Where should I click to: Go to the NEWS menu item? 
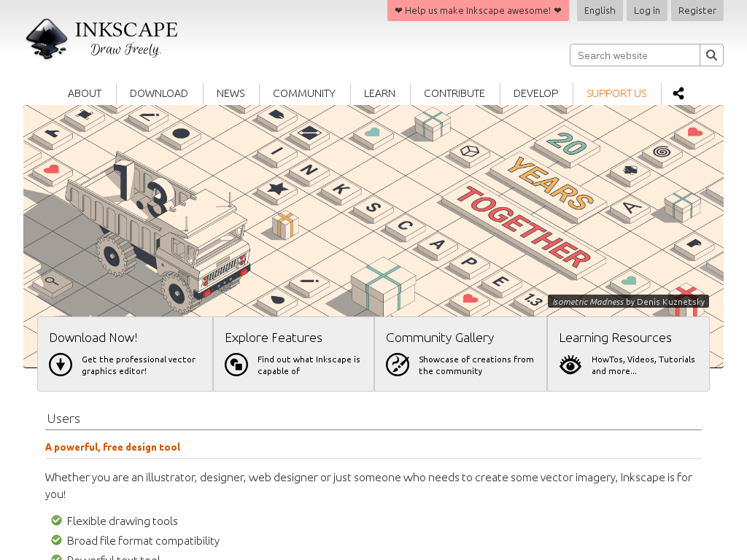click(x=231, y=93)
